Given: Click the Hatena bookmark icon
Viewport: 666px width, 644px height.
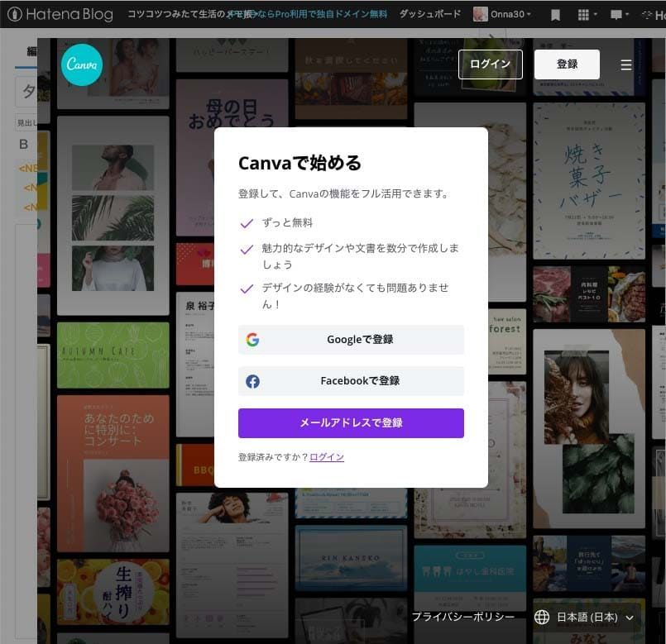Looking at the screenshot, I should [x=554, y=15].
